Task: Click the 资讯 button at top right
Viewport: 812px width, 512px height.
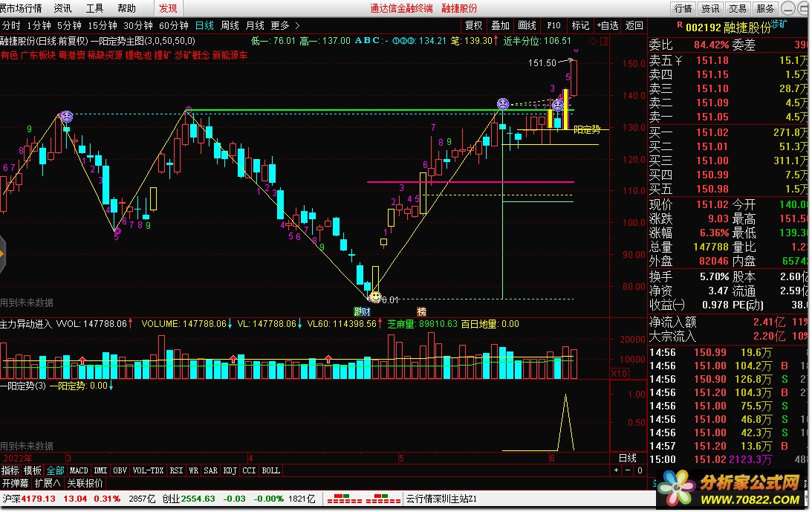Action: (x=710, y=8)
